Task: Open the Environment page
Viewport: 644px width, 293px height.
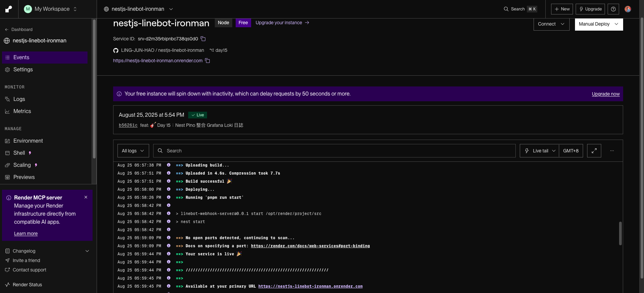Action: 45,141
